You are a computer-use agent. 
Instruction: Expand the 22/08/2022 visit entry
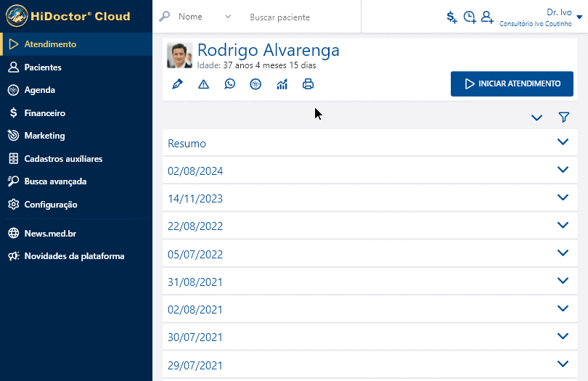[x=562, y=226]
